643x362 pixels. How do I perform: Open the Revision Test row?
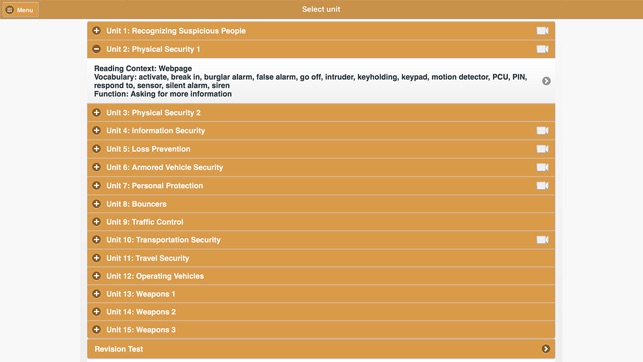tap(321, 349)
